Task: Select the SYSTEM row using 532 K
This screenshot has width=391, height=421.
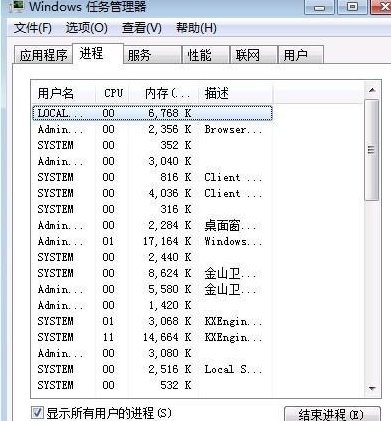Action: pyautogui.click(x=153, y=385)
